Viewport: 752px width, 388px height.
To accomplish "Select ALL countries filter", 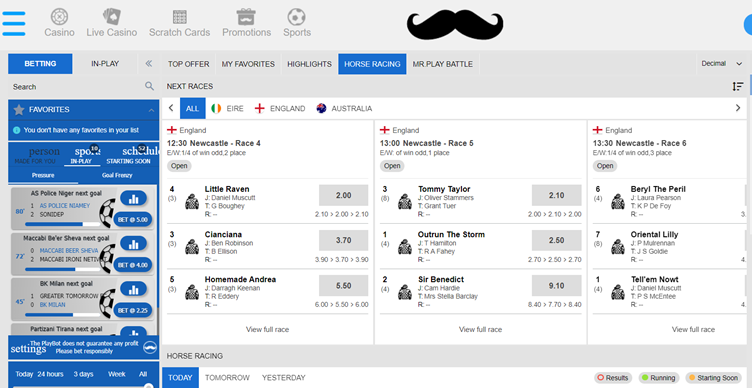I will 192,108.
